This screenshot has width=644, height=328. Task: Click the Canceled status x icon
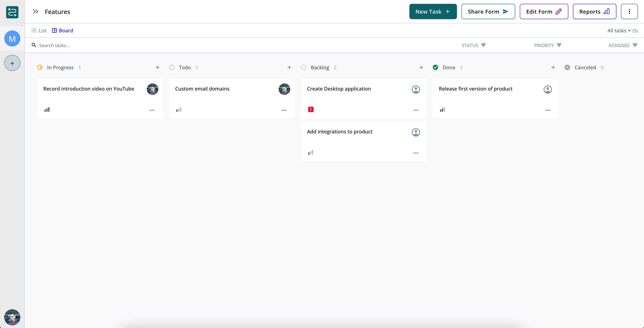[567, 67]
